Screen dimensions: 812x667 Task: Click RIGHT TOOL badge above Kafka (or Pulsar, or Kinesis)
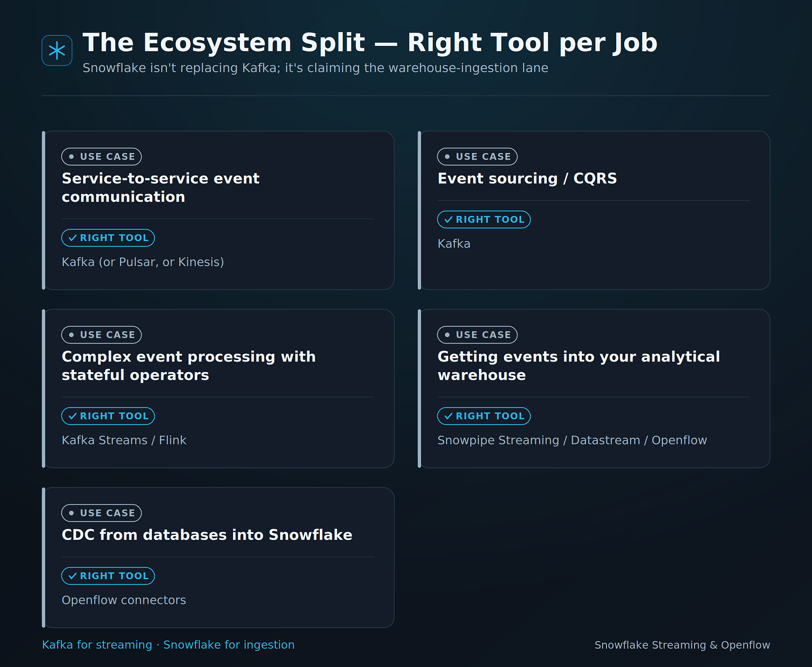108,238
